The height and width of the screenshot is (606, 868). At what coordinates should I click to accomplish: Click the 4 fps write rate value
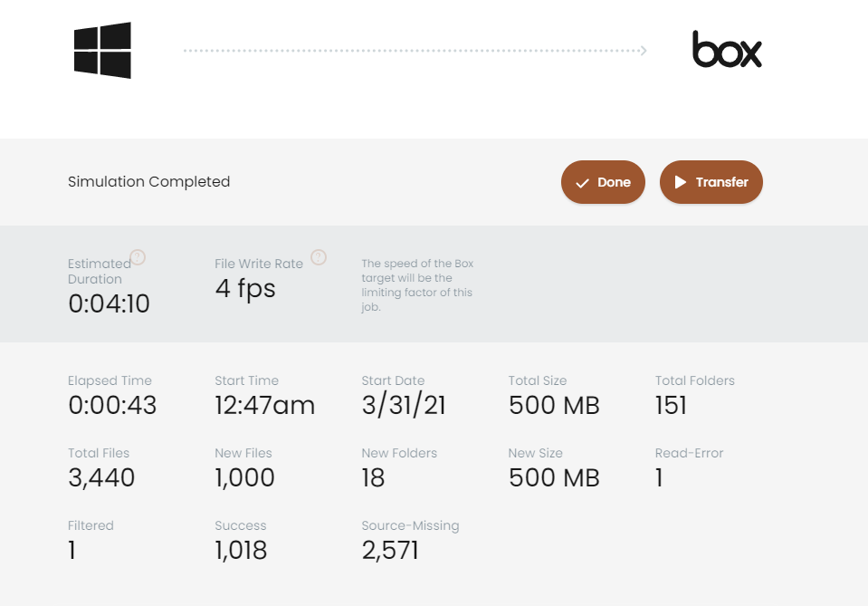click(x=245, y=289)
